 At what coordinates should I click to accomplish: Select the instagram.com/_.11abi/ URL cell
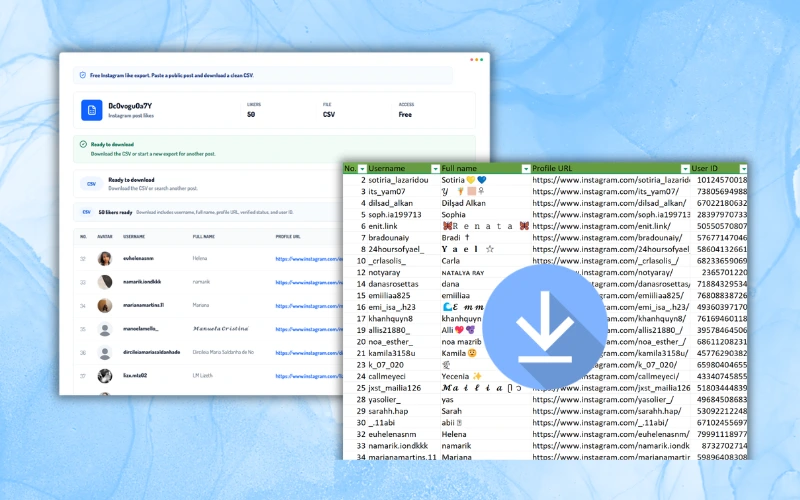[x=610, y=422]
